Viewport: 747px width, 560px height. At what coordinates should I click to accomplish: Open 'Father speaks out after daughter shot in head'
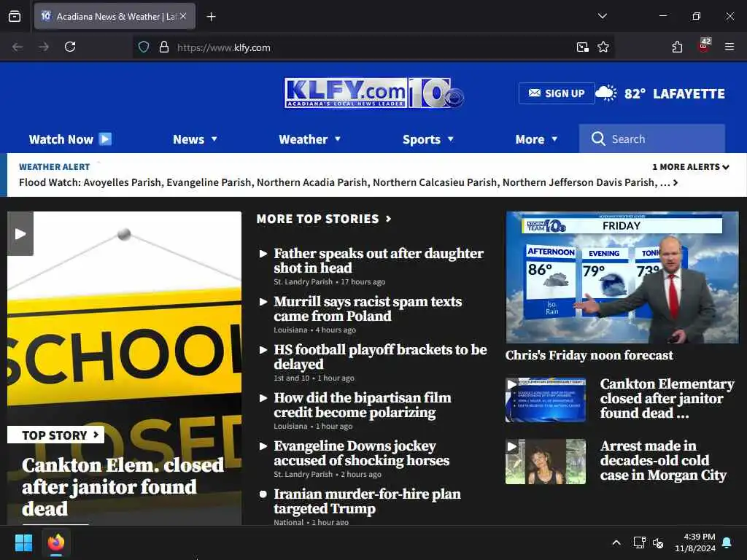coord(379,260)
